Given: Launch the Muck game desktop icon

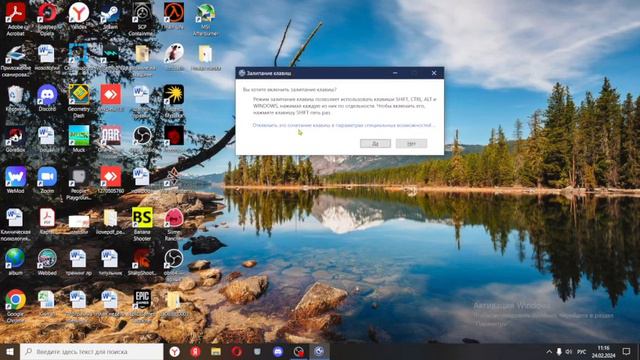Looking at the screenshot, I should click(78, 139).
